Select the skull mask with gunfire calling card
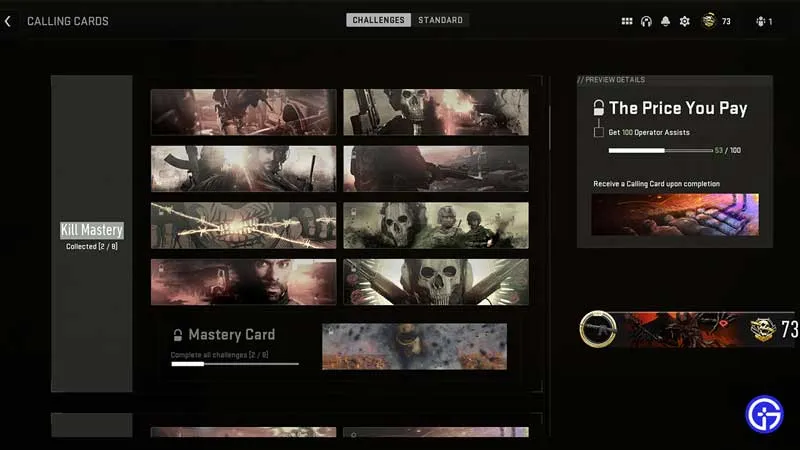800x450 pixels. pyautogui.click(x=436, y=112)
